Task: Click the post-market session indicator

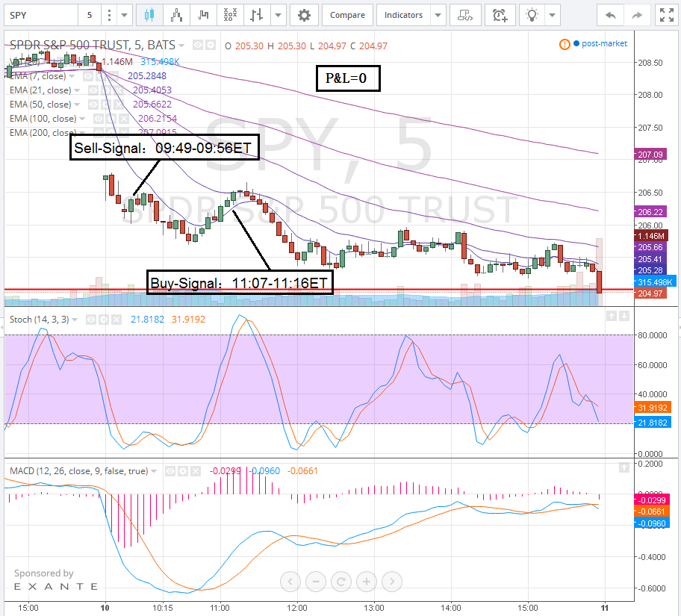Action: point(600,43)
